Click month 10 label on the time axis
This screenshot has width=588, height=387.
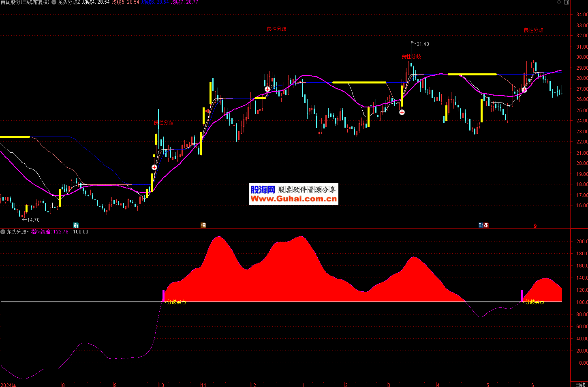161,385
